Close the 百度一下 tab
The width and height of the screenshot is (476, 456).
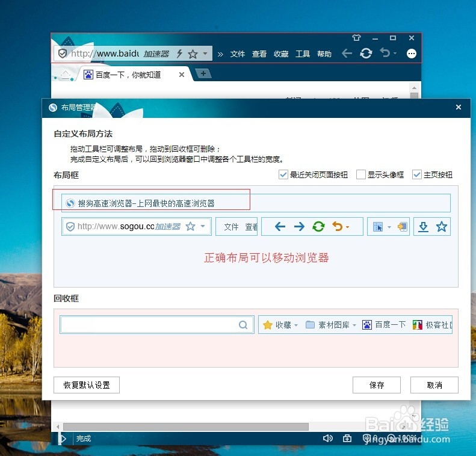click(182, 75)
